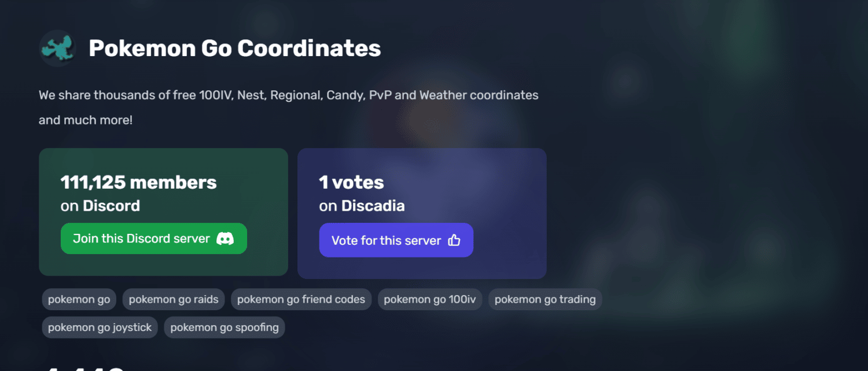Click the 111,125 members count
Screen dimensions: 868x371
tap(139, 182)
